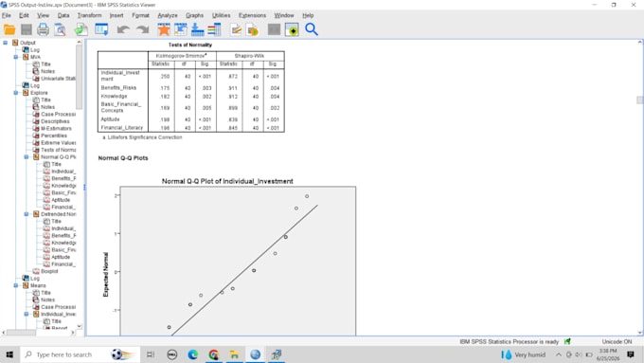Click the taskbar search box
The width and height of the screenshot is (644, 363).
(x=80, y=354)
